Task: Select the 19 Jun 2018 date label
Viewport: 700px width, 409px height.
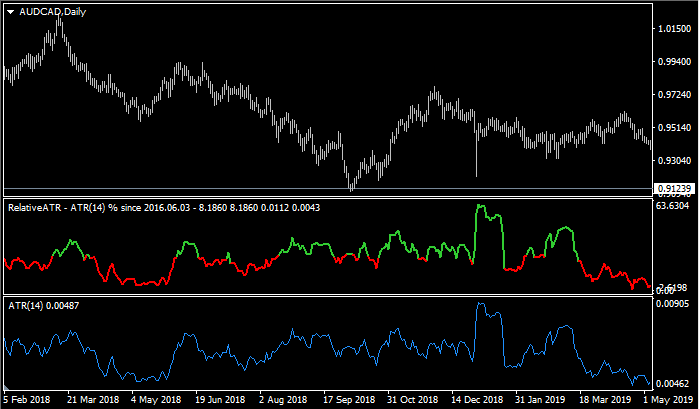Action: [219, 400]
